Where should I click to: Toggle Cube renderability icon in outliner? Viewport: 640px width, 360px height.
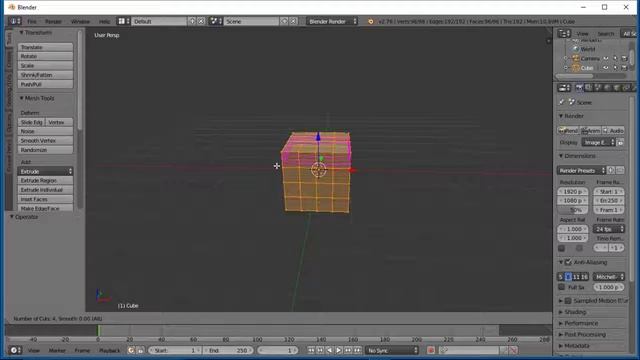click(624, 68)
